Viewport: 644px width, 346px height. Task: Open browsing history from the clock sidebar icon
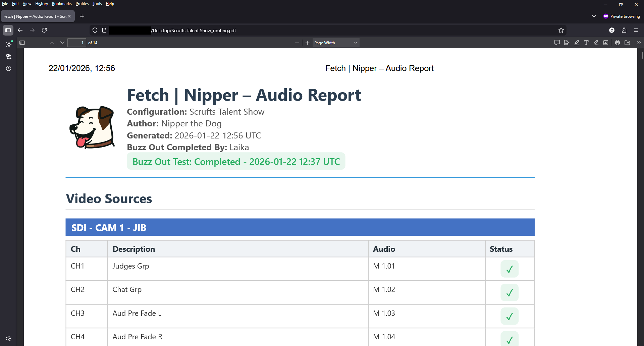[8, 68]
